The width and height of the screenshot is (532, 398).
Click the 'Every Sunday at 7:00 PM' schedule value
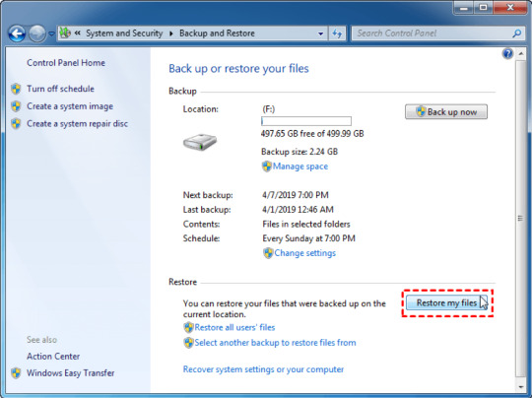[308, 238]
